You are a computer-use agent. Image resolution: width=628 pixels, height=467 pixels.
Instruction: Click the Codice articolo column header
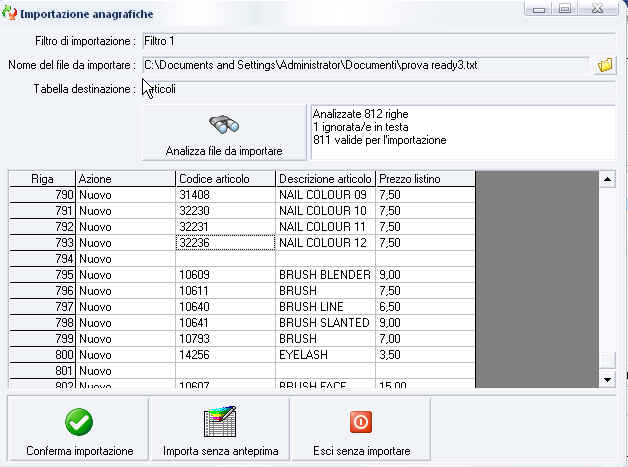(x=225, y=179)
